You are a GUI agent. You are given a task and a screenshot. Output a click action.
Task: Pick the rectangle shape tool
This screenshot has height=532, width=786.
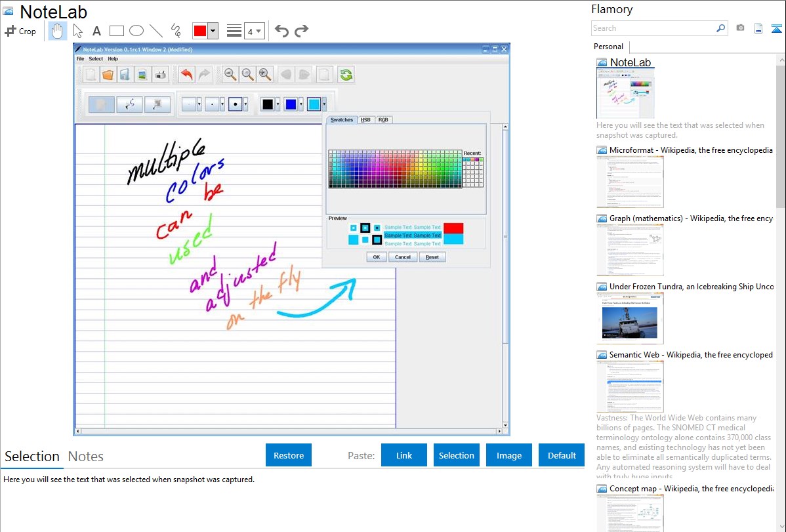117,31
